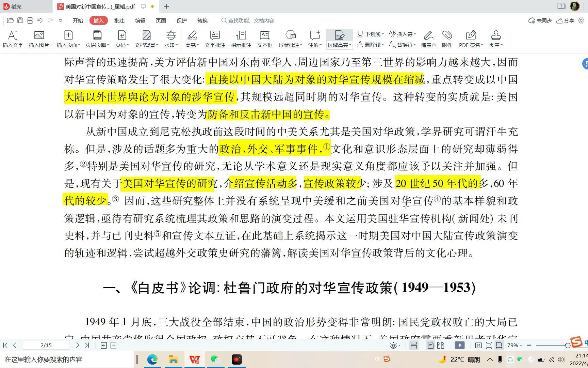Open Microsoft Edge from the taskbar
Viewport: 588px width, 368px height.
click(x=152, y=359)
